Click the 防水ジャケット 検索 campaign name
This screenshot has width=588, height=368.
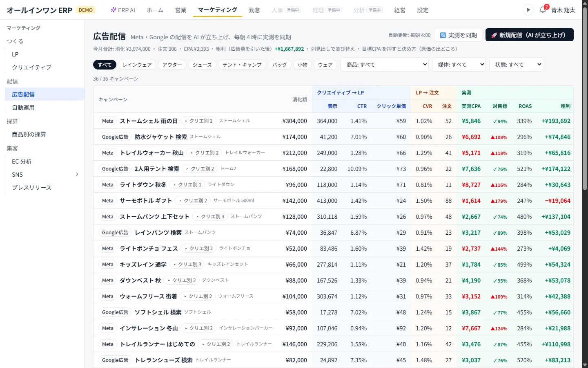(x=161, y=137)
